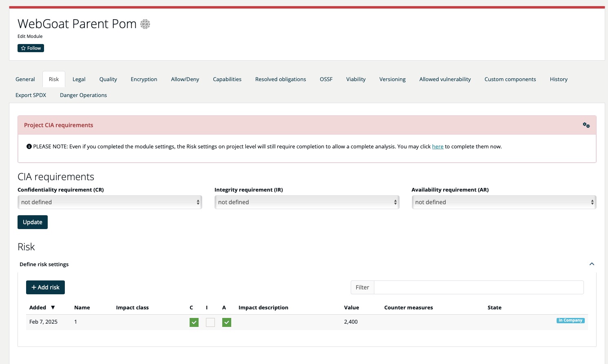Click the Define risk settings heading
608x364 pixels.
pyautogui.click(x=44, y=264)
